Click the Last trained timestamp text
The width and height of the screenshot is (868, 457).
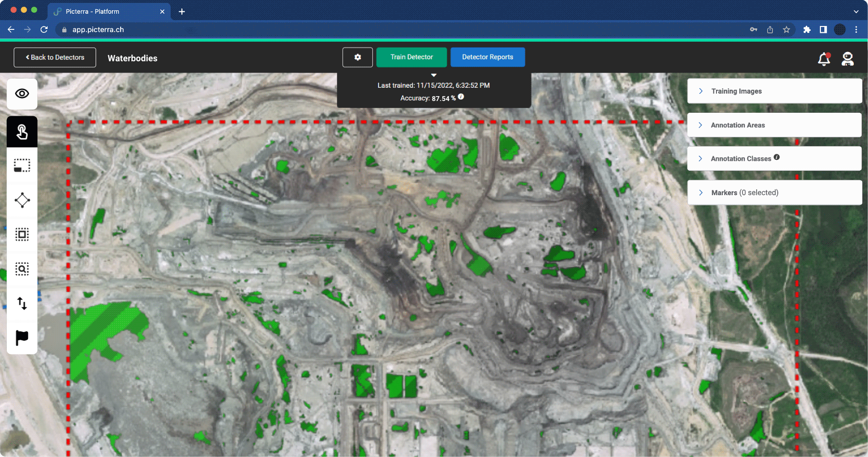click(x=434, y=85)
